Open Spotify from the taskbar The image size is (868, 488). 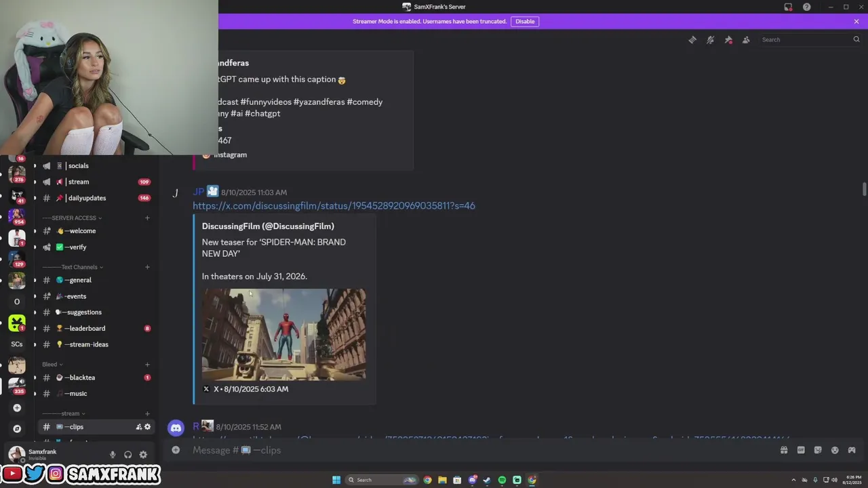tap(502, 480)
